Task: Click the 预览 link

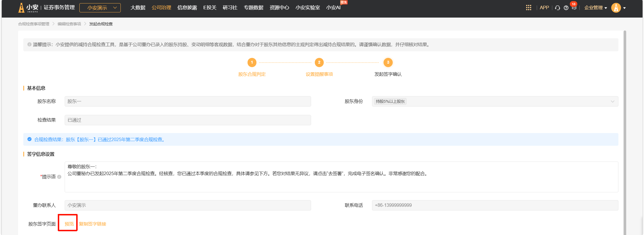Action: [x=69, y=224]
